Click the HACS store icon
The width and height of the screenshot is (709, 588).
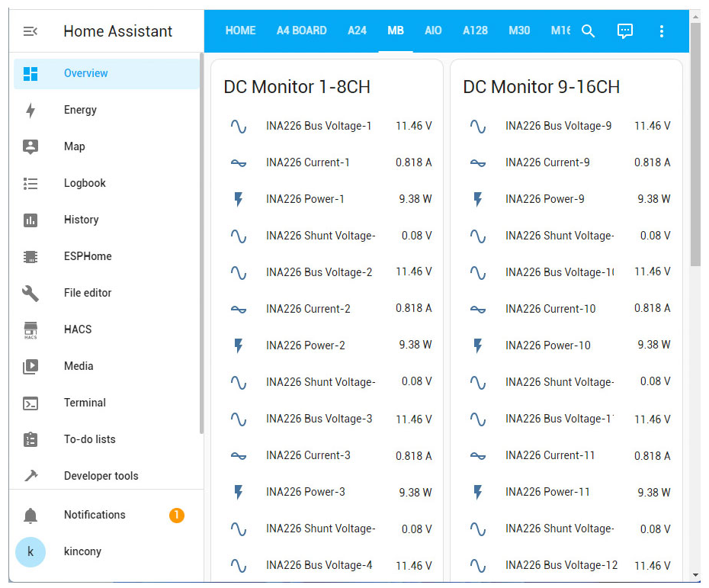click(x=30, y=330)
